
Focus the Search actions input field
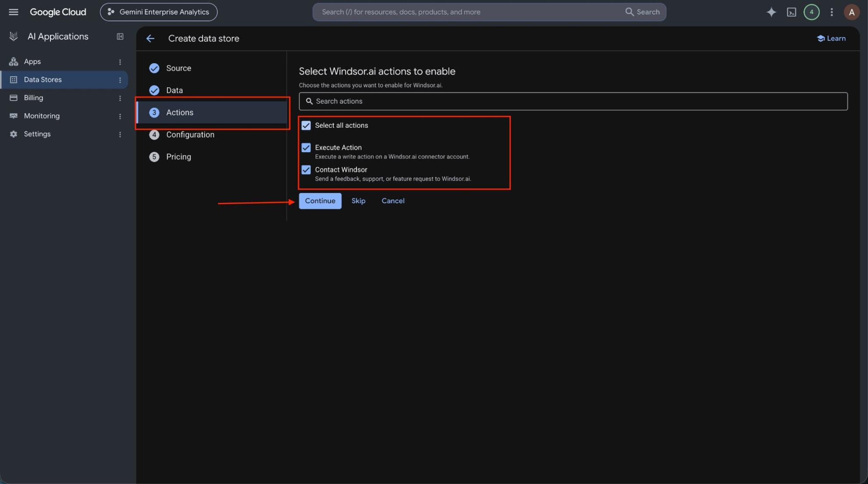(573, 101)
